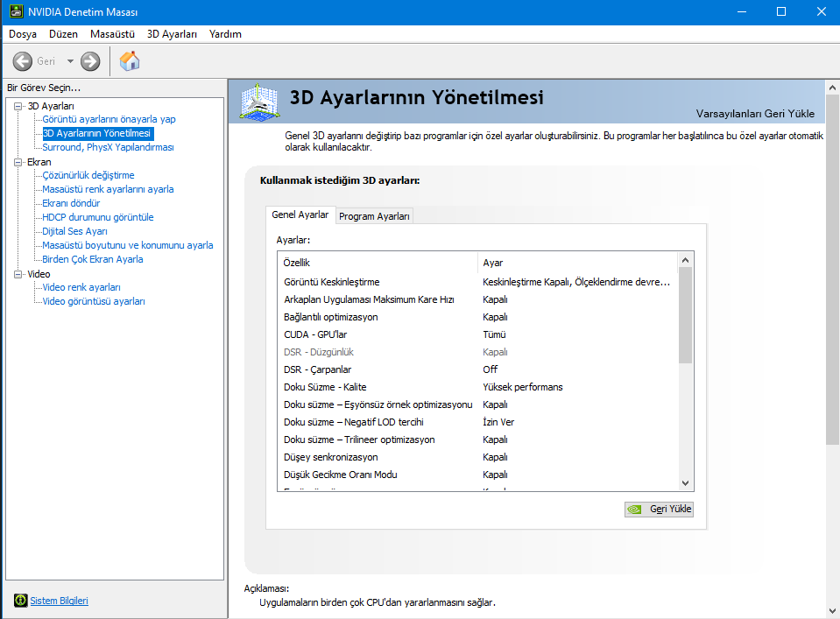
Task: Click the Ayar column header
Action: coord(577,263)
